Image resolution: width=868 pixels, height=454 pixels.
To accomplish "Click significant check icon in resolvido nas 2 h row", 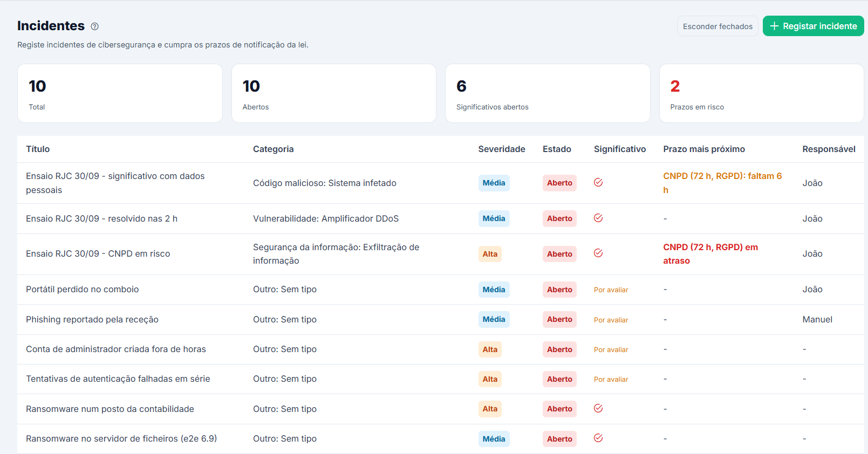I will tap(598, 218).
